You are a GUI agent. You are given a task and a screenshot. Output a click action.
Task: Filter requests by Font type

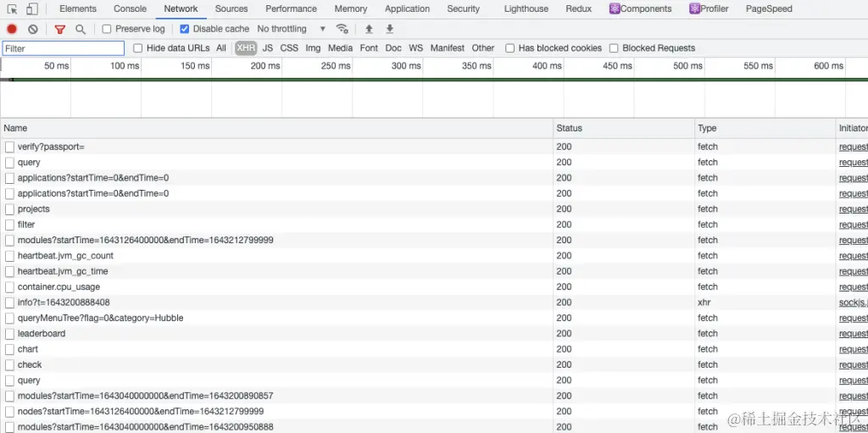click(x=370, y=48)
